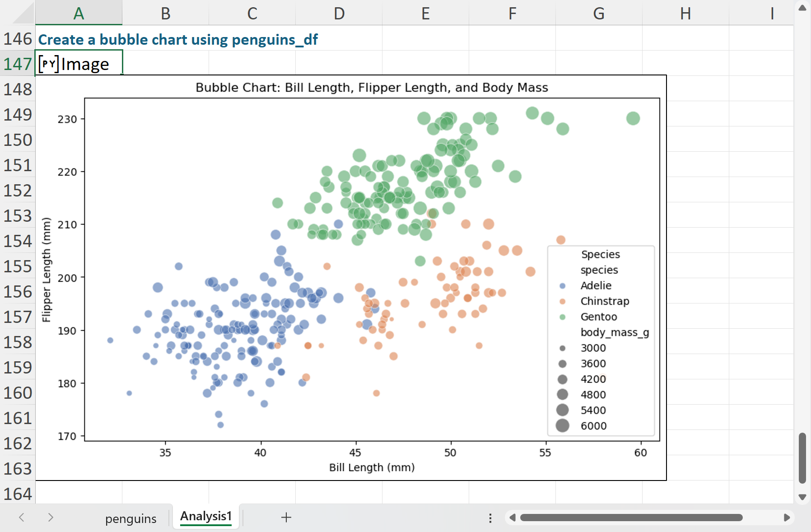
Task: Go to previous sheet arrow
Action: 21,518
